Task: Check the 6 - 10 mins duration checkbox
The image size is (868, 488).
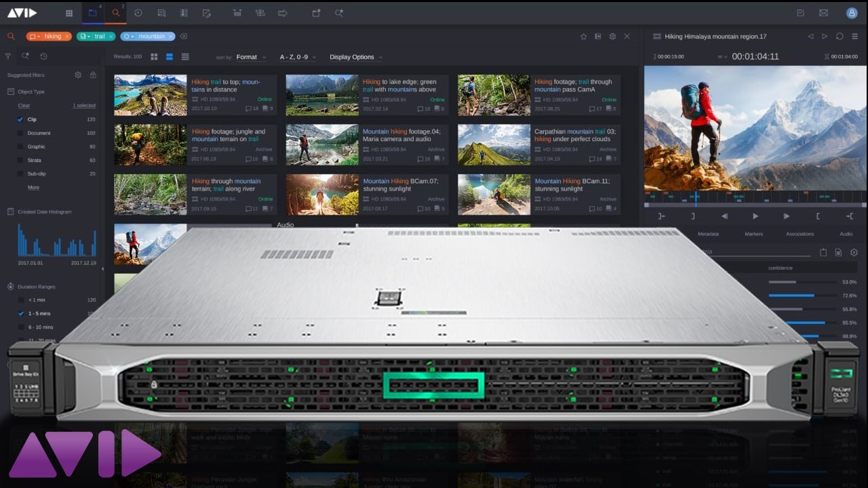Action: [x=20, y=327]
